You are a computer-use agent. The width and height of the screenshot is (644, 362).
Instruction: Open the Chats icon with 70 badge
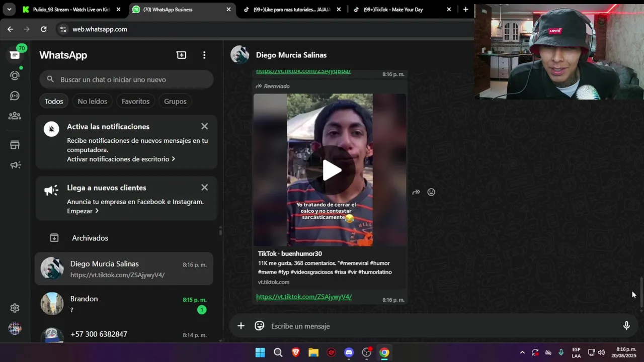point(15,55)
